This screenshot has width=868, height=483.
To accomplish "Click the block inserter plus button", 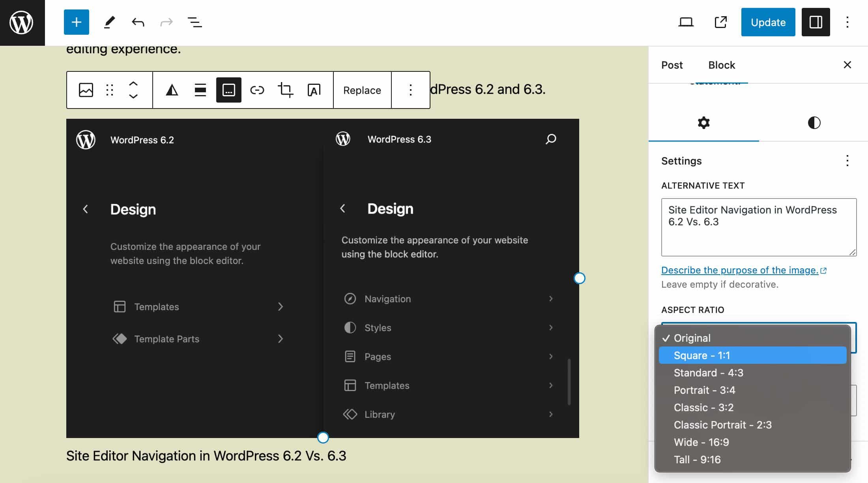I will 76,22.
